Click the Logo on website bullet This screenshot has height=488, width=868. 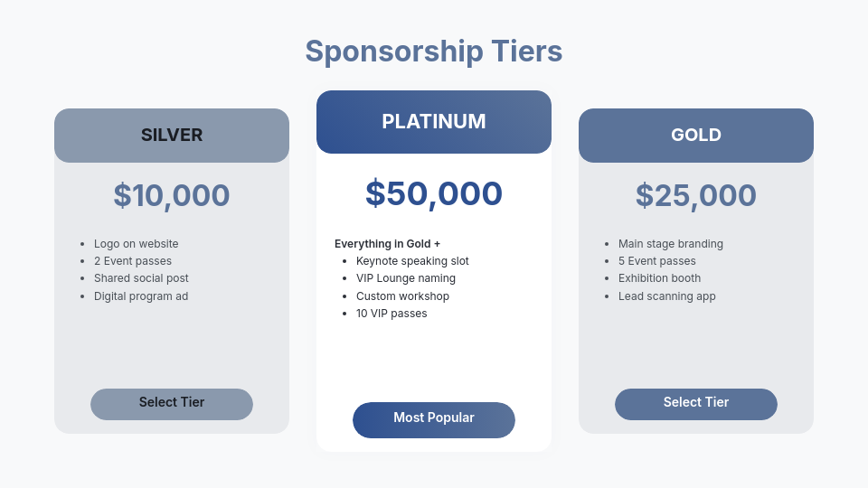pyautogui.click(x=137, y=244)
